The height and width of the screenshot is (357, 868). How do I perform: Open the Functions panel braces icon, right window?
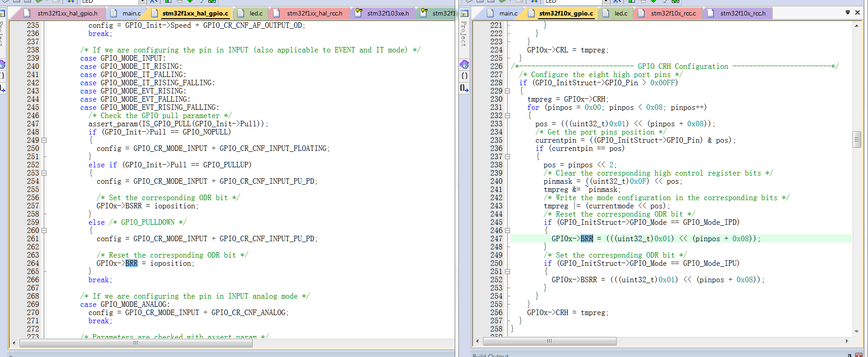click(464, 76)
